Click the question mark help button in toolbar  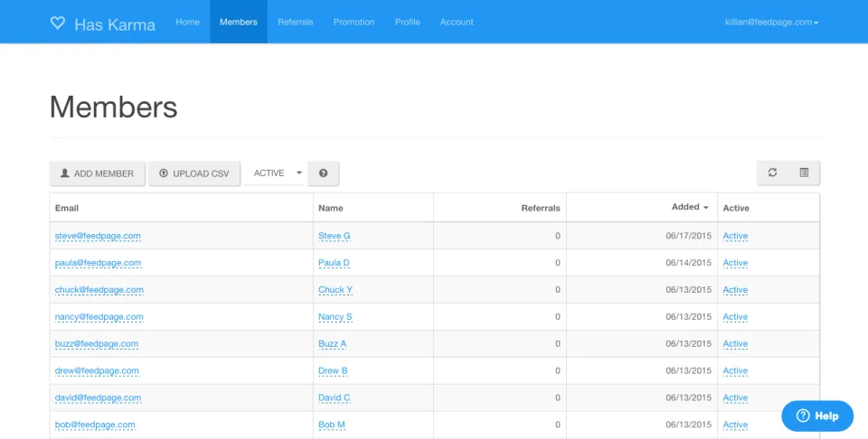324,173
